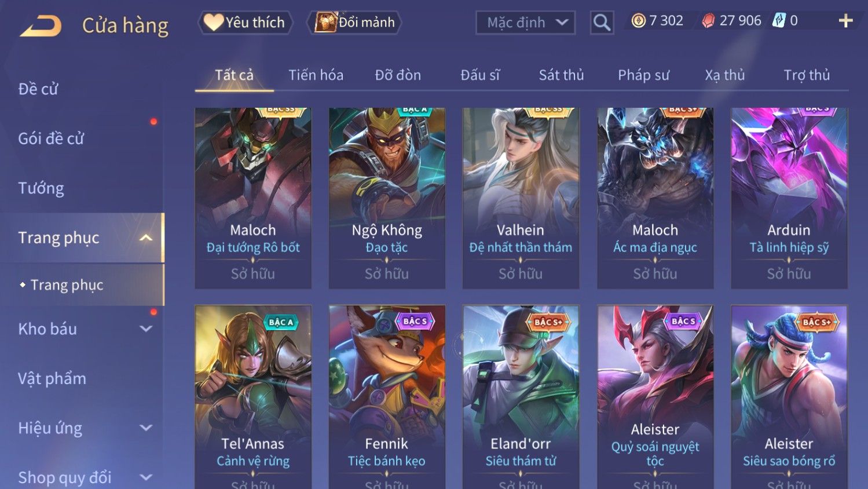868x489 pixels.
Task: Open Yêu thích favorites with heart icon
Action: coord(245,23)
